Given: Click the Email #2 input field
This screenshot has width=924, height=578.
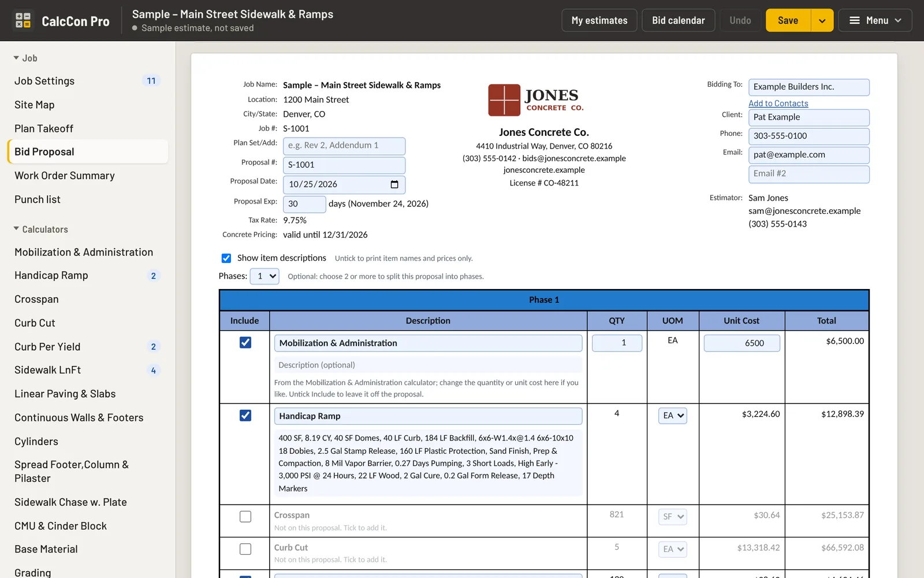Looking at the screenshot, I should click(809, 174).
